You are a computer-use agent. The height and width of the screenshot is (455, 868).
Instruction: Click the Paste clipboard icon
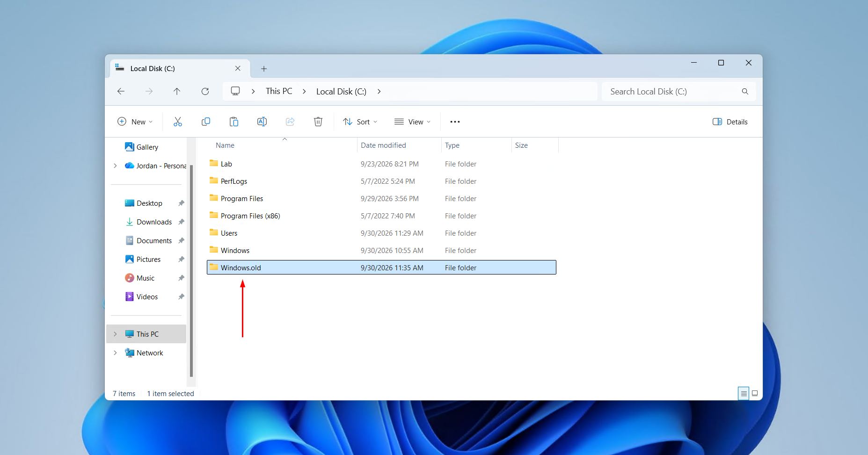pos(234,122)
